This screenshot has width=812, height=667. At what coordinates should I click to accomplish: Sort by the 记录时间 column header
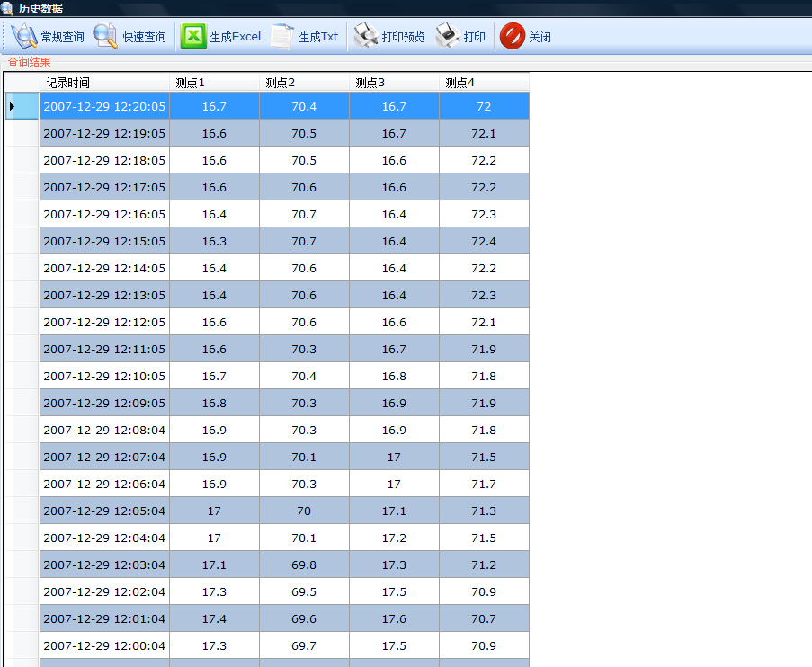(104, 83)
